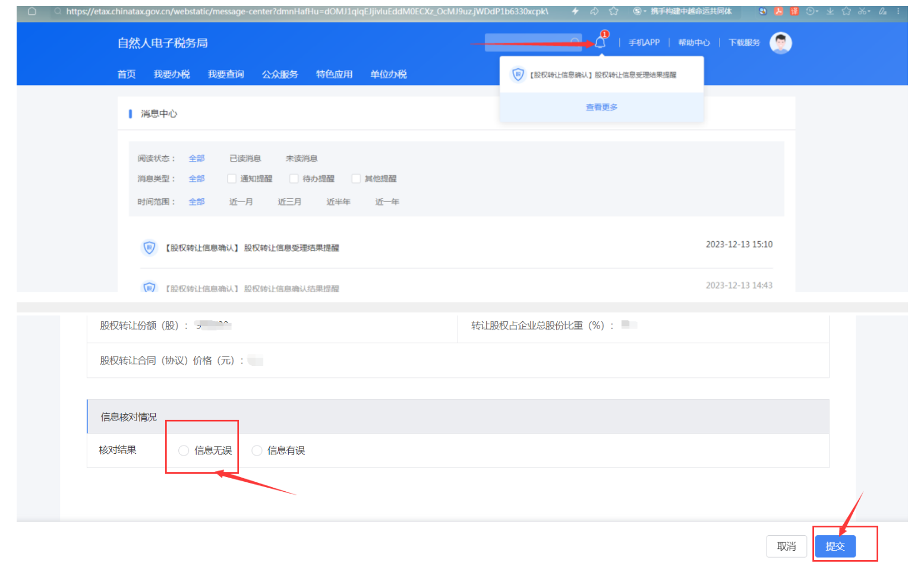
Task: Click 查看更多 in notification popup
Action: [x=602, y=107]
